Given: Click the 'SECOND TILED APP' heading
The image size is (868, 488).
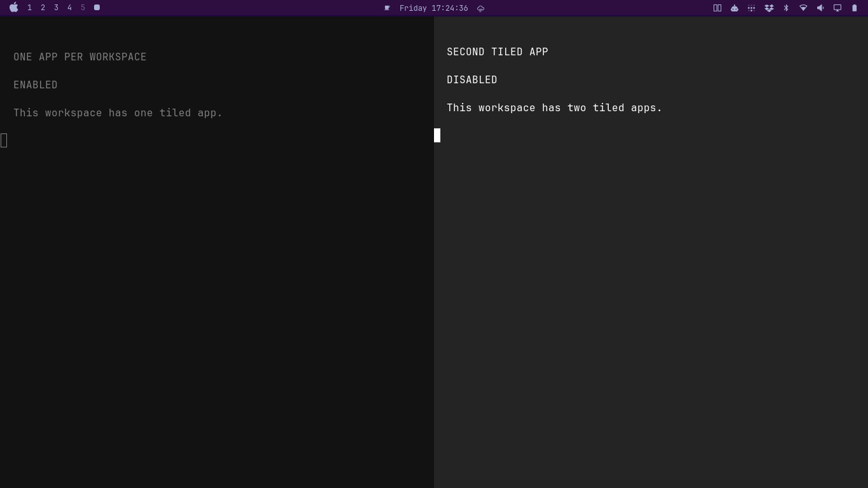Looking at the screenshot, I should (x=498, y=52).
